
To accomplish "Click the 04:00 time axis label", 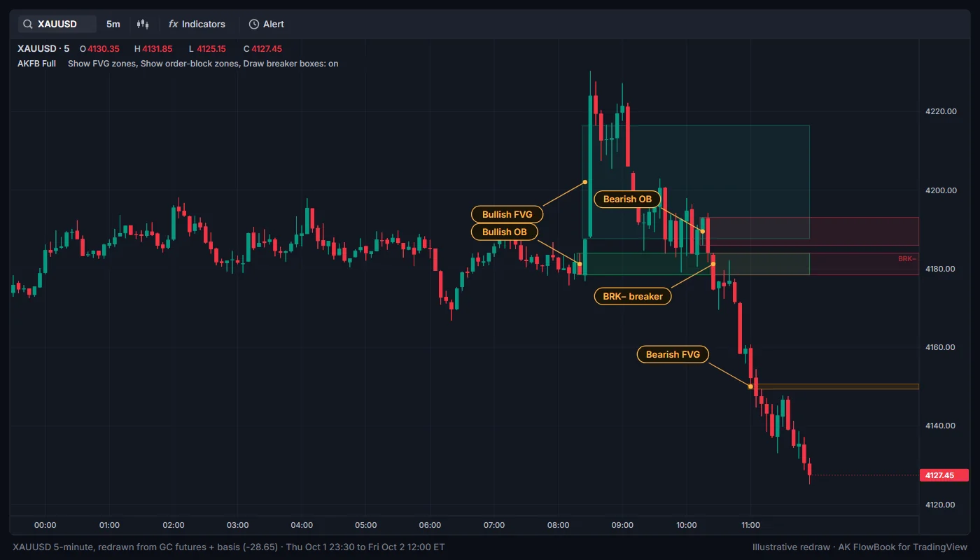I will 302,525.
